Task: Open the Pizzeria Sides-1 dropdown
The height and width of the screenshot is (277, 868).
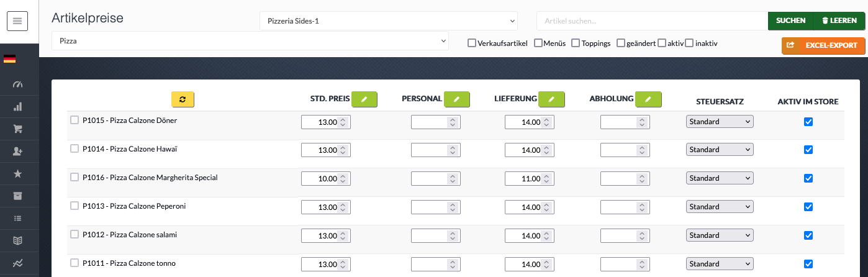Action: pyautogui.click(x=389, y=21)
